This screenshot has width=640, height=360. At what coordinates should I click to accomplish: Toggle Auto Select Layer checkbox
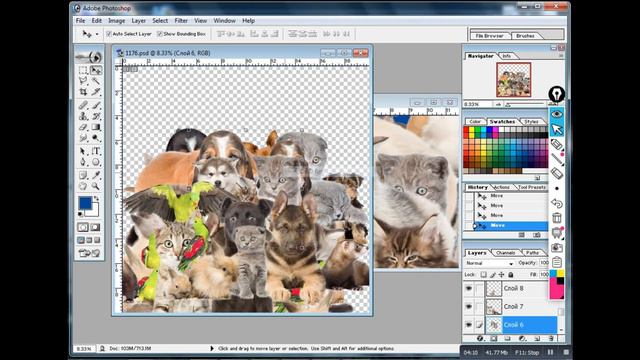109,34
